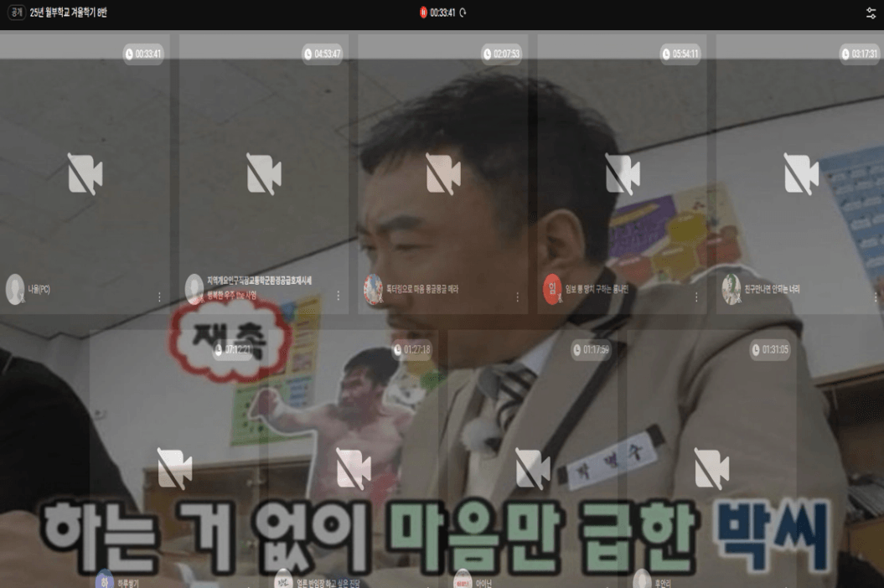Click the 하루쌓기 participant name

click(128, 583)
